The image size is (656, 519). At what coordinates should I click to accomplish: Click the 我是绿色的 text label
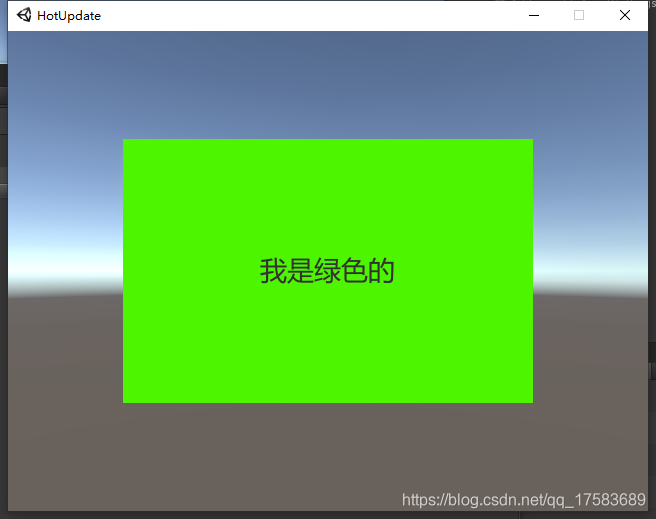(x=327, y=271)
